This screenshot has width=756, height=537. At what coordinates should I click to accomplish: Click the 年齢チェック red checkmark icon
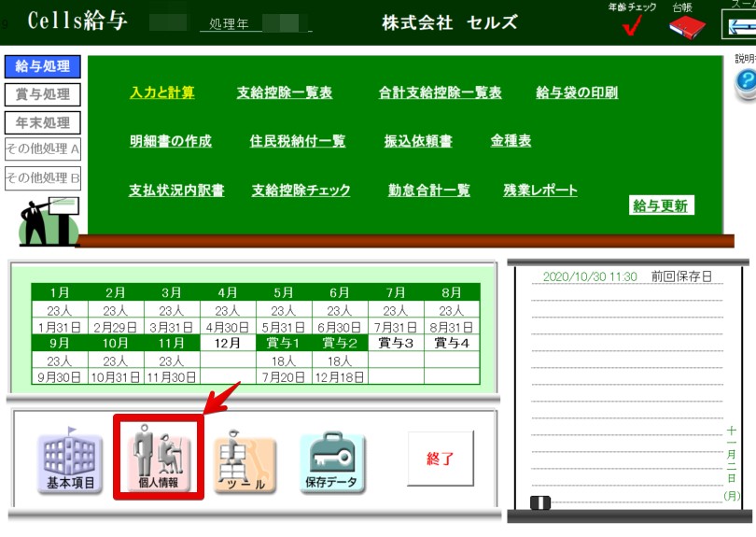[632, 27]
